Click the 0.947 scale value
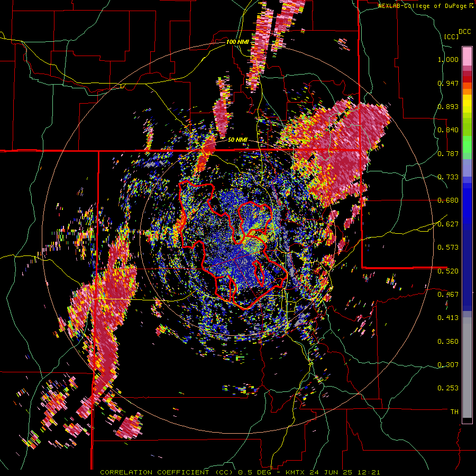This screenshot has height=476, width=476. pyautogui.click(x=448, y=83)
